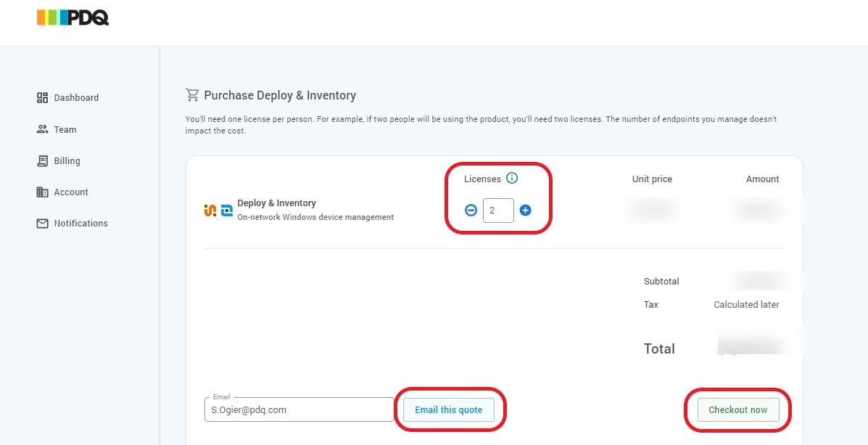Click the Amount column header
The width and height of the screenshot is (868, 445).
click(x=762, y=179)
